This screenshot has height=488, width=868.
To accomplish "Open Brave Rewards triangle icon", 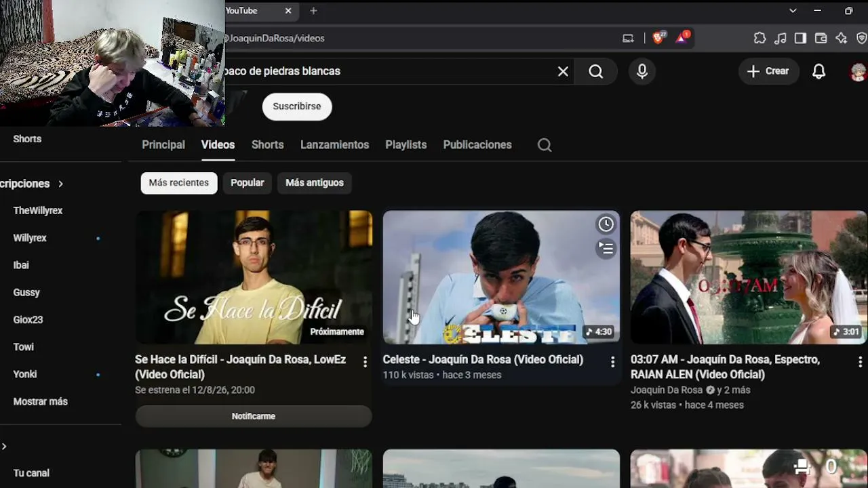I will point(682,38).
